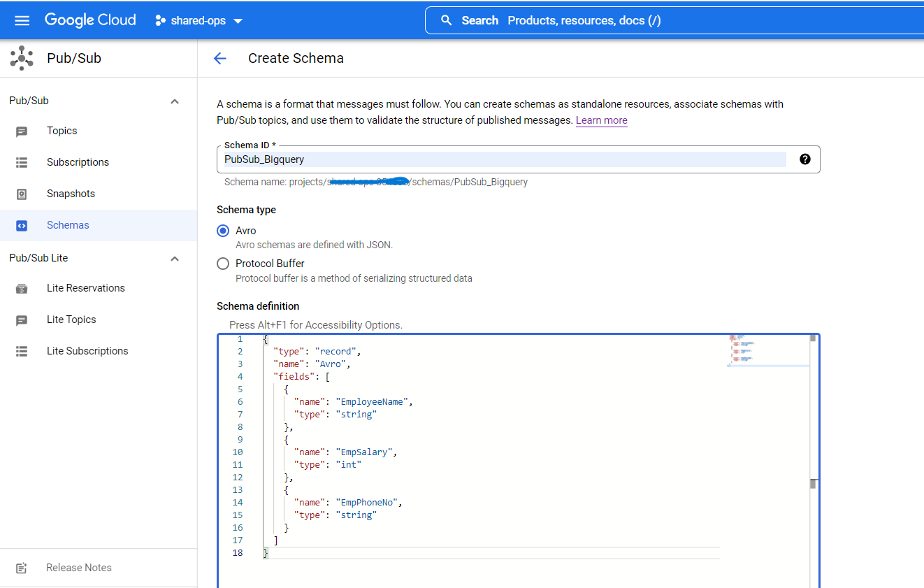Collapse the Pub/Sub section

coord(174,100)
